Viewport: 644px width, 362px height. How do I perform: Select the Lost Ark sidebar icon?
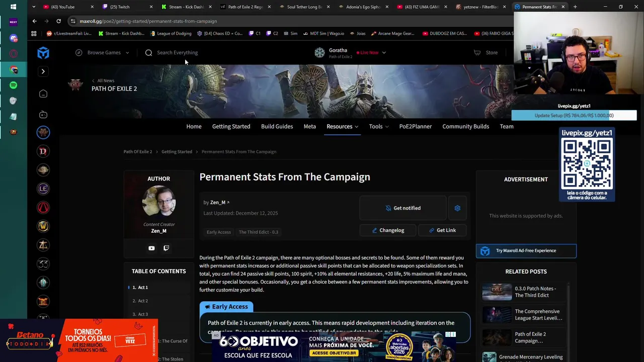point(43,245)
